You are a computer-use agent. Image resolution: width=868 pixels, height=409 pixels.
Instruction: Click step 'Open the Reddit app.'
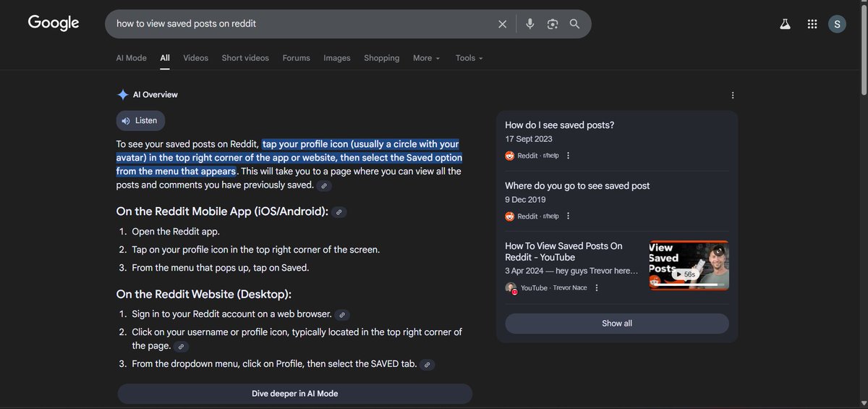pos(176,232)
